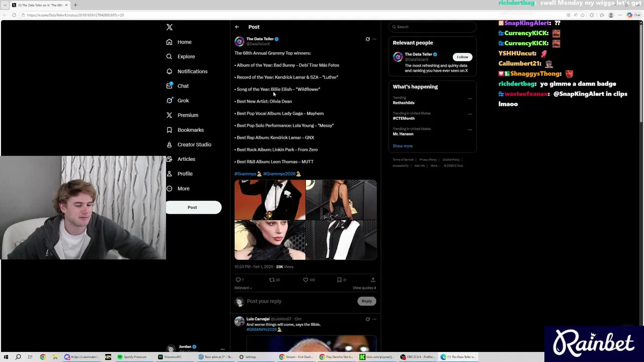This screenshot has width=644, height=362.
Task: Click The Data Teller avatar on the post
Action: [239, 41]
